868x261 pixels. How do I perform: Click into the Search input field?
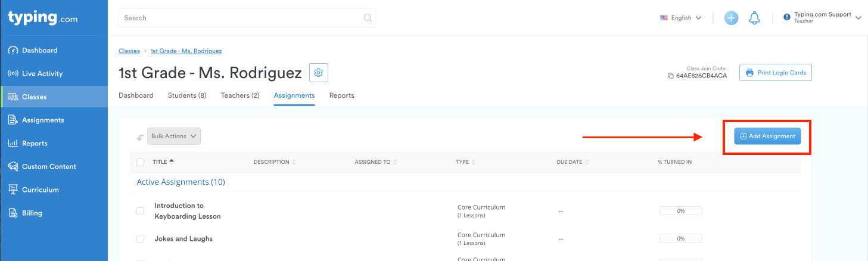coord(238,18)
